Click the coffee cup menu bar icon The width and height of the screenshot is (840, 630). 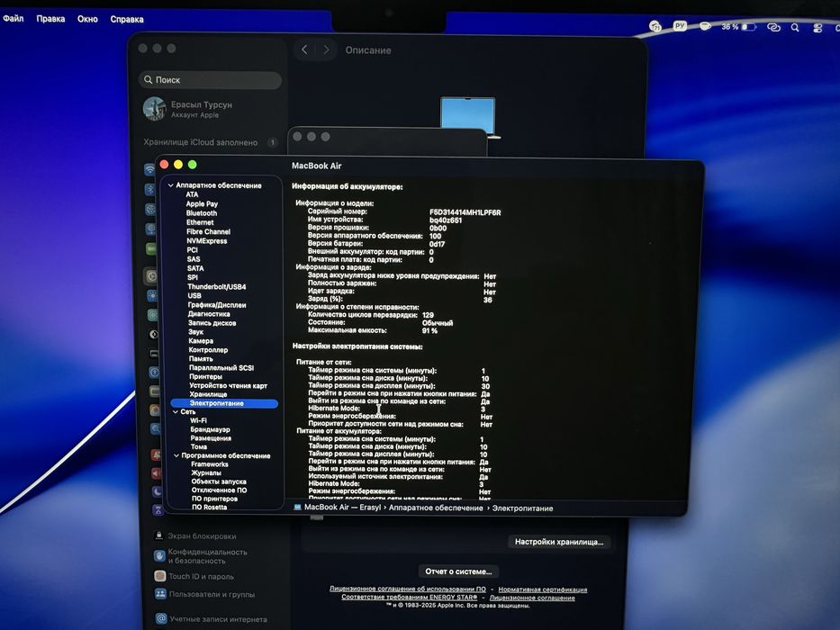point(705,26)
